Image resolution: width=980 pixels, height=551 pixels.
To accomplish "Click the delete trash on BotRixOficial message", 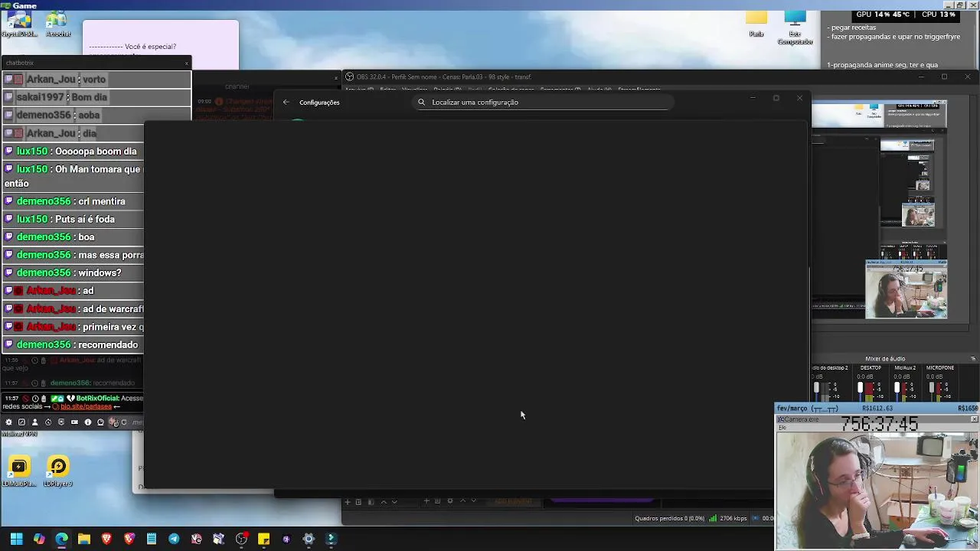I will point(43,399).
